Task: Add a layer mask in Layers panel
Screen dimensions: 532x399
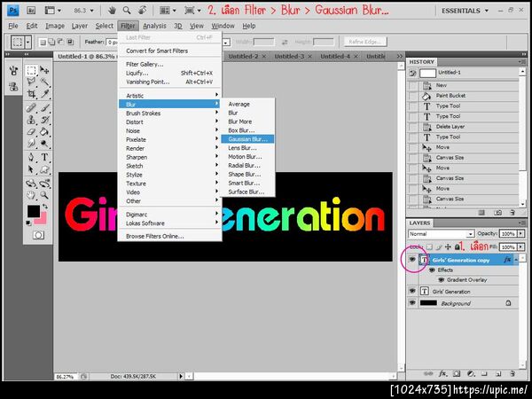Action: pos(457,373)
